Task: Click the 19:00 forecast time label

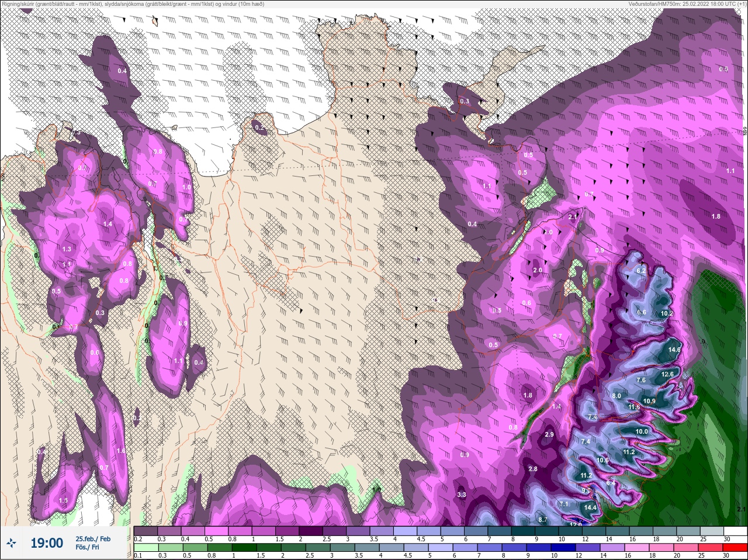Action: [47, 543]
